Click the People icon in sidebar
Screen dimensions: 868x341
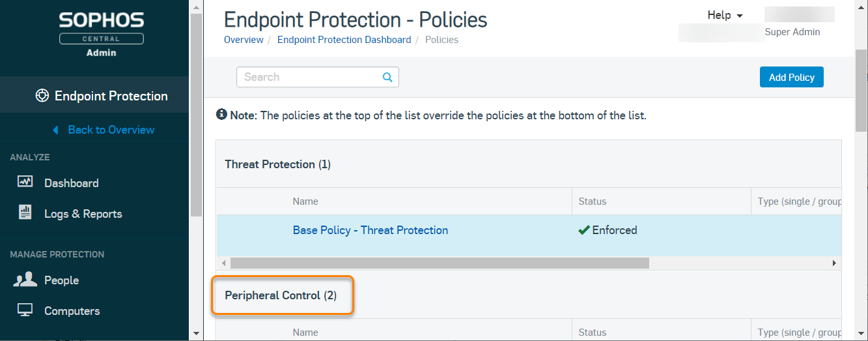(25, 280)
